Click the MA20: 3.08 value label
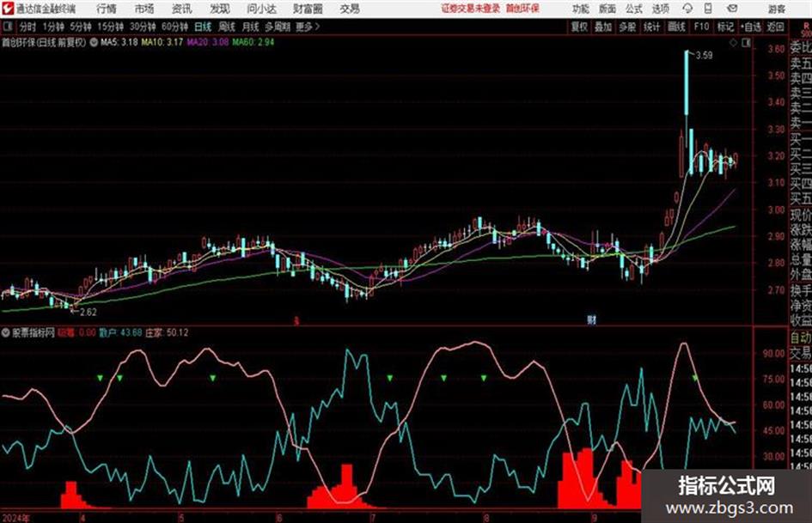Viewport: 812px width, 523px height. point(208,42)
